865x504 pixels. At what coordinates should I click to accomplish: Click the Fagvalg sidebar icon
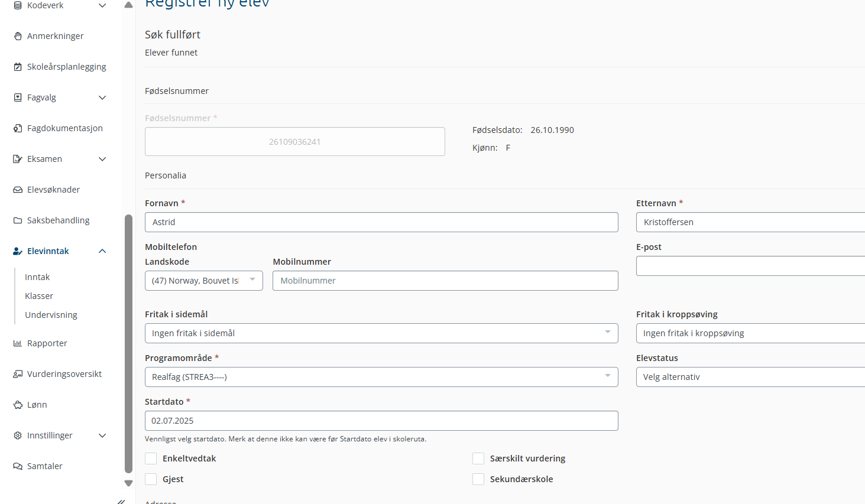pos(18,97)
